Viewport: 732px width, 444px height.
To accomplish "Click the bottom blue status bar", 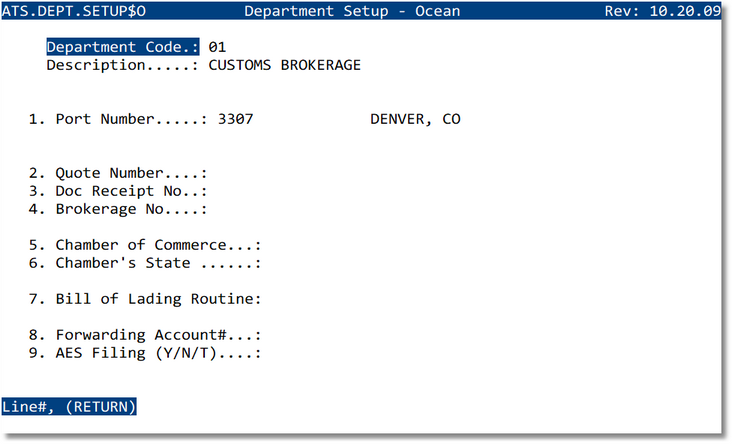I will (430, 407).
